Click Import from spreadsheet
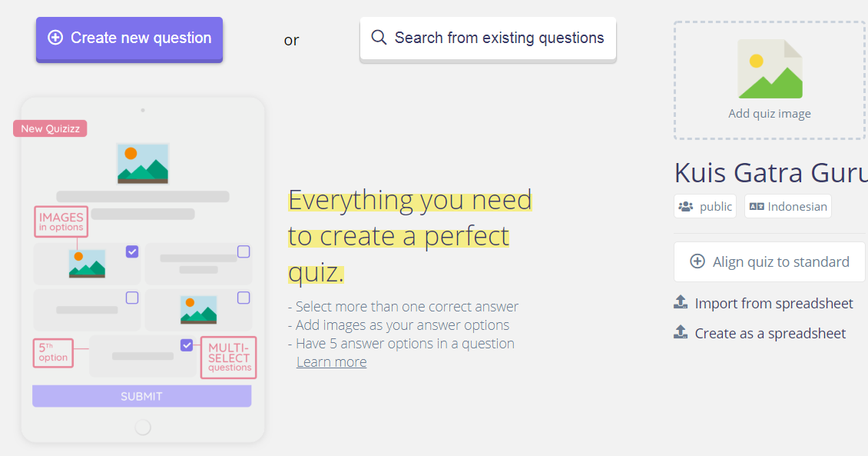 (774, 303)
